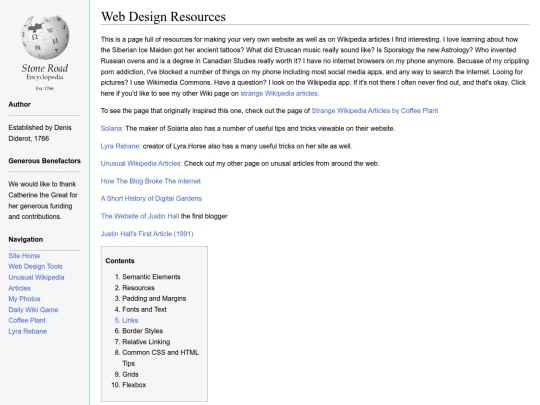This screenshot has width=540, height=405.
Task: Go to Relative Linking section
Action: pos(146,342)
